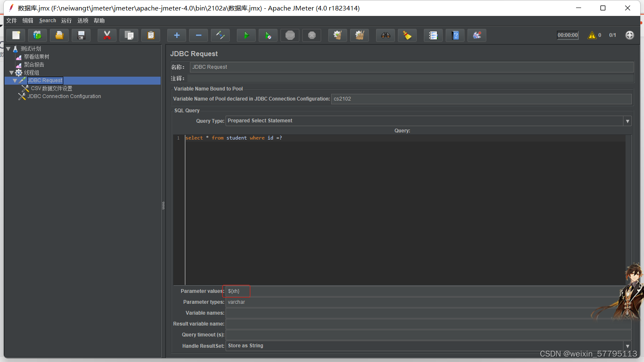Click the Copy icon in toolbar
Screen dimensions: 644x362
point(129,36)
